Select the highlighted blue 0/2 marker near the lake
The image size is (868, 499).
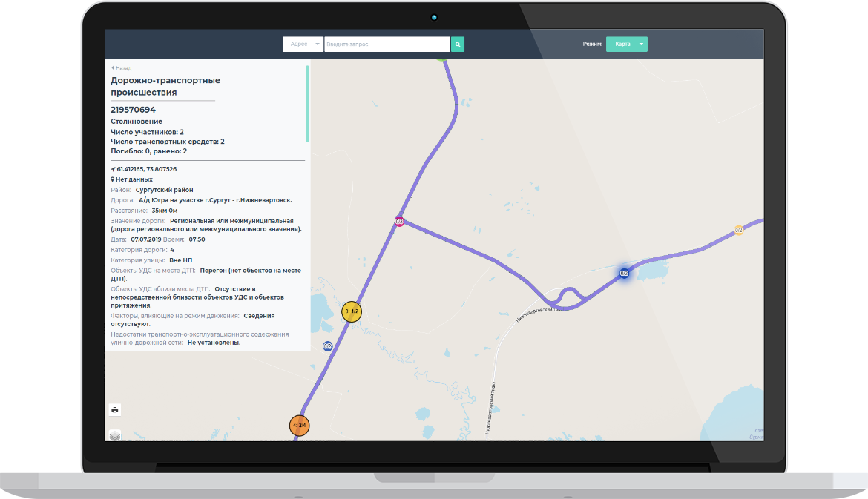coord(624,274)
